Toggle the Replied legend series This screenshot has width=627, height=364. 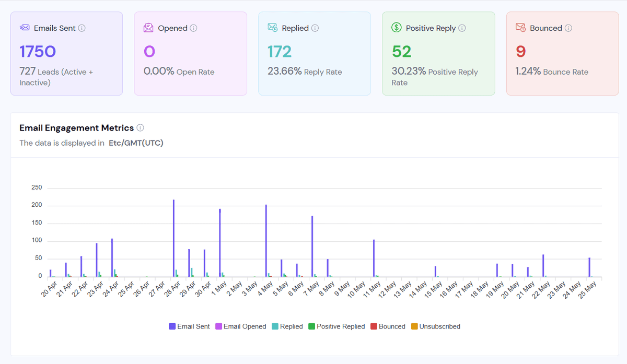287,326
